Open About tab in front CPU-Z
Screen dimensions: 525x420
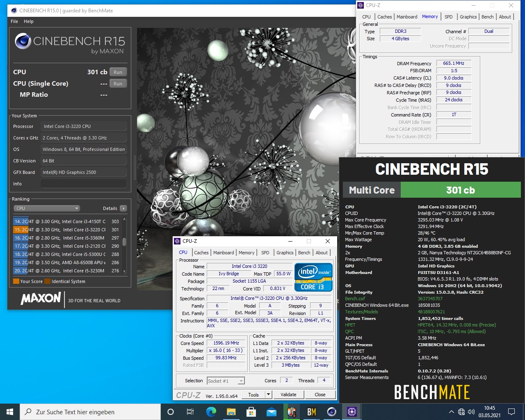tap(322, 253)
